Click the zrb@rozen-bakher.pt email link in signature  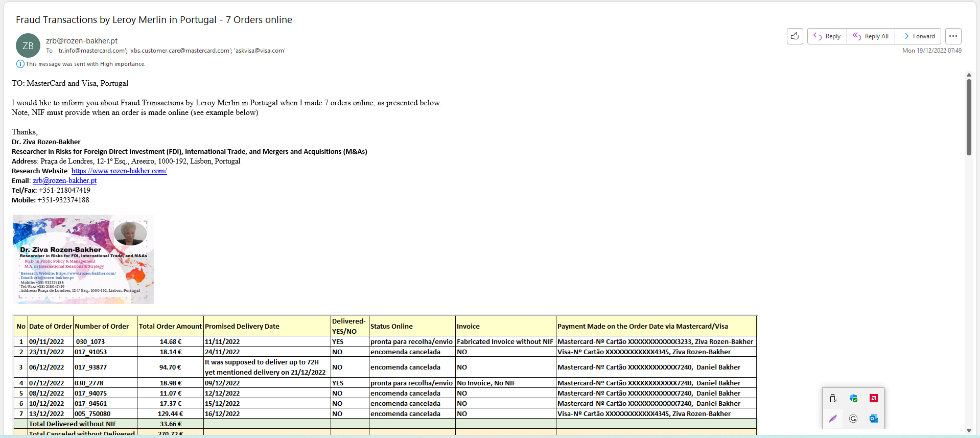coord(64,180)
